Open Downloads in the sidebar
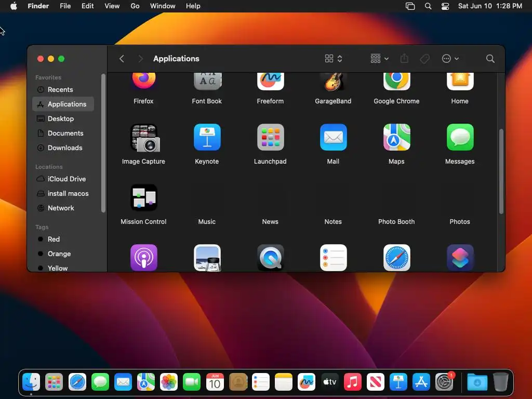This screenshot has width=532, height=399. 63,148
